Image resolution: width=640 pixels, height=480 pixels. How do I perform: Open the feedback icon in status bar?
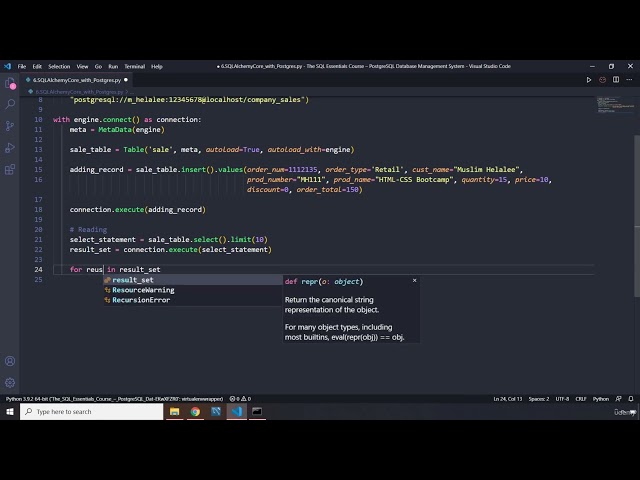tap(619, 399)
